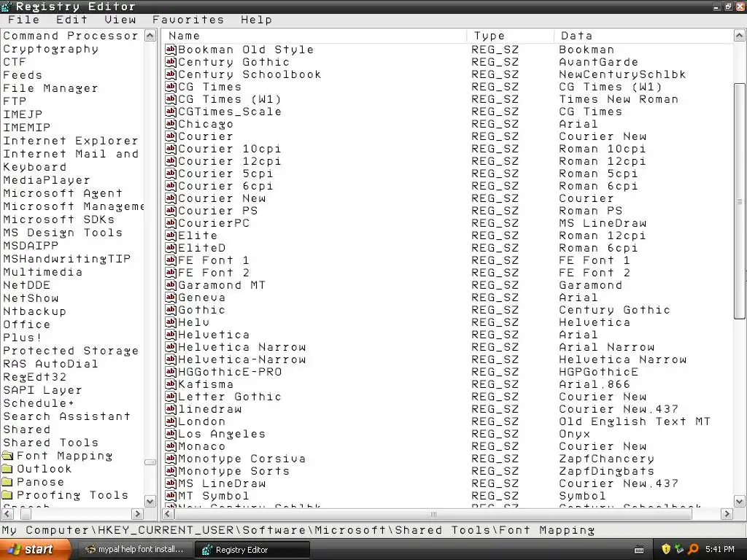Image resolution: width=747 pixels, height=560 pixels.
Task: Select the Protected Storage key
Action: (71, 351)
